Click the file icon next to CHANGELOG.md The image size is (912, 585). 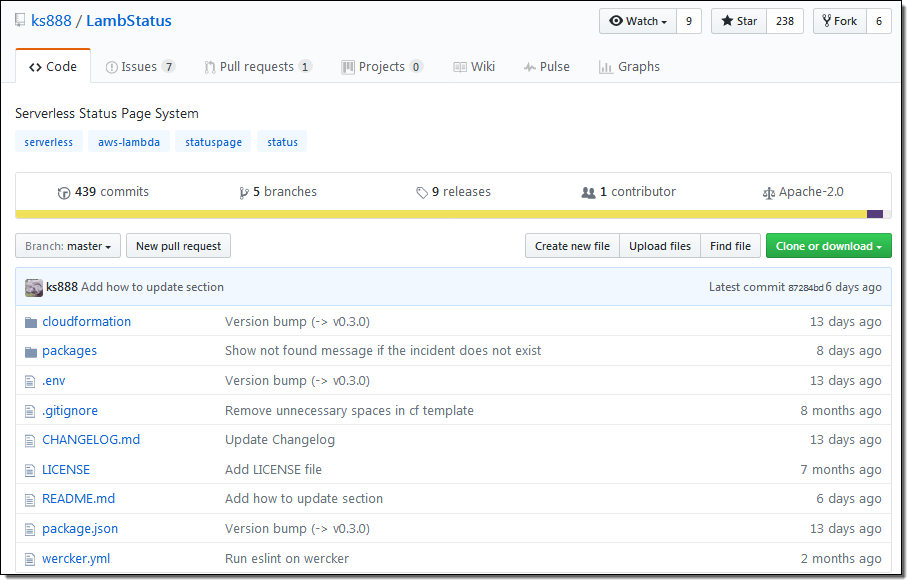[30, 441]
